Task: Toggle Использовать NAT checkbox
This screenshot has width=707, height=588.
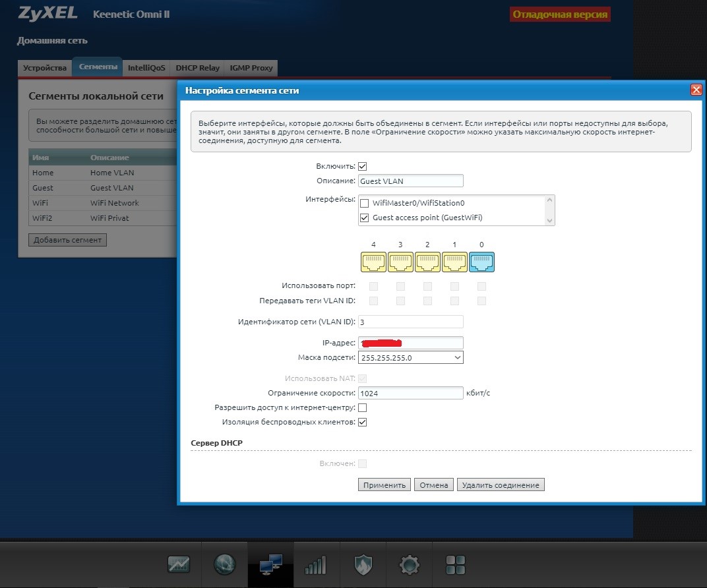Action: (x=363, y=378)
